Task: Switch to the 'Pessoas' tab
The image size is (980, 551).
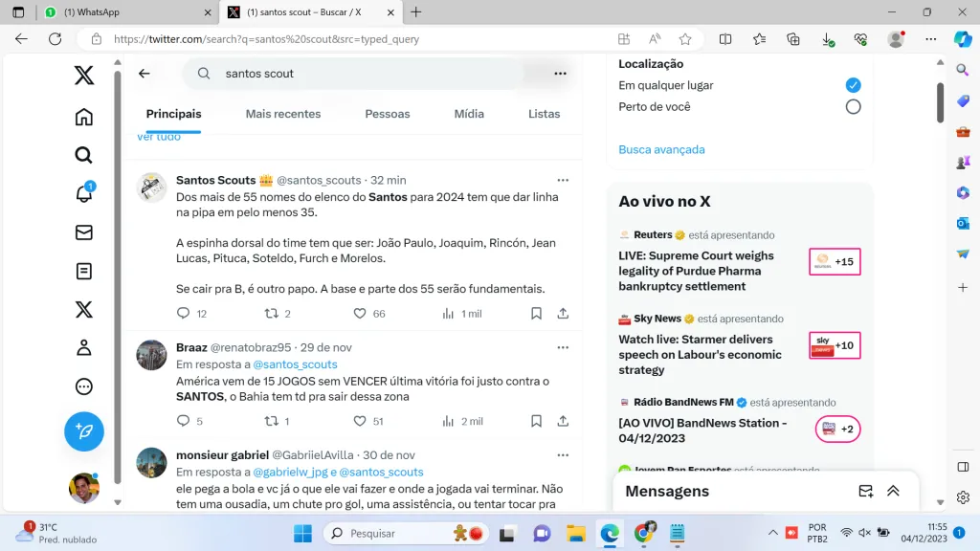Action: (388, 114)
